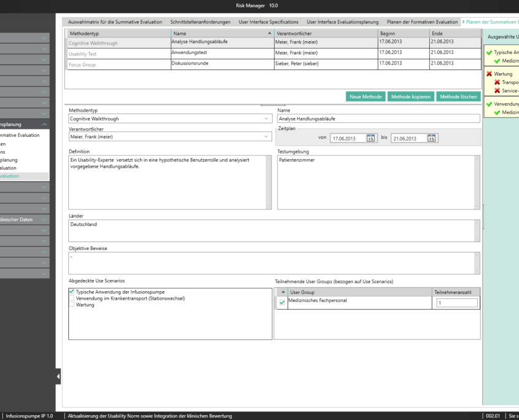Open the User Interface Specifications tab
This screenshot has width=519, height=420.
tap(267, 22)
